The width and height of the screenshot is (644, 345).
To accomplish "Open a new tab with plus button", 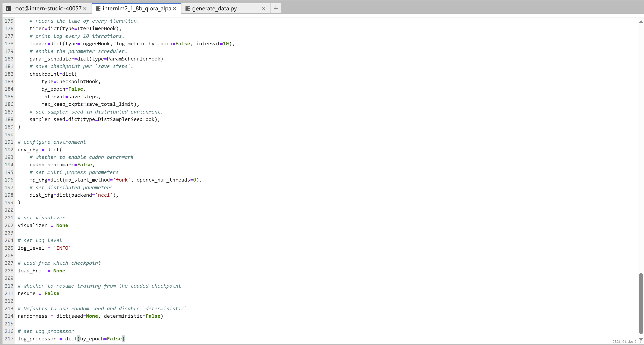I will coord(276,8).
